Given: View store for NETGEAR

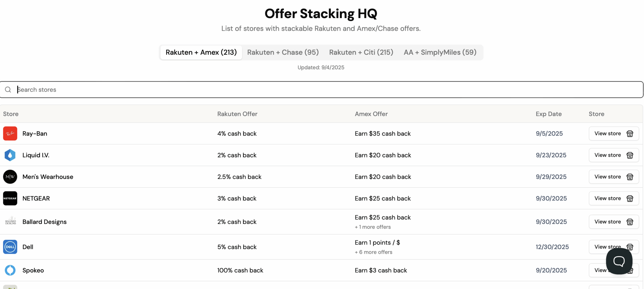Looking at the screenshot, I should pos(613,198).
